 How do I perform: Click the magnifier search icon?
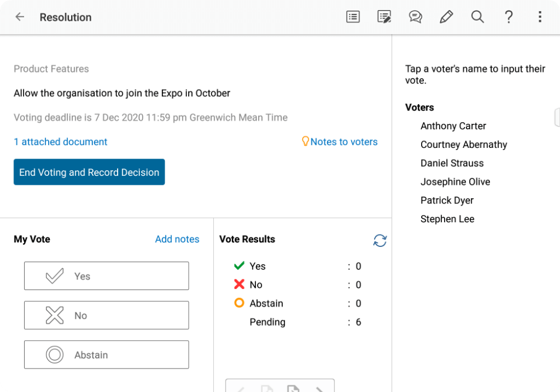click(x=477, y=17)
